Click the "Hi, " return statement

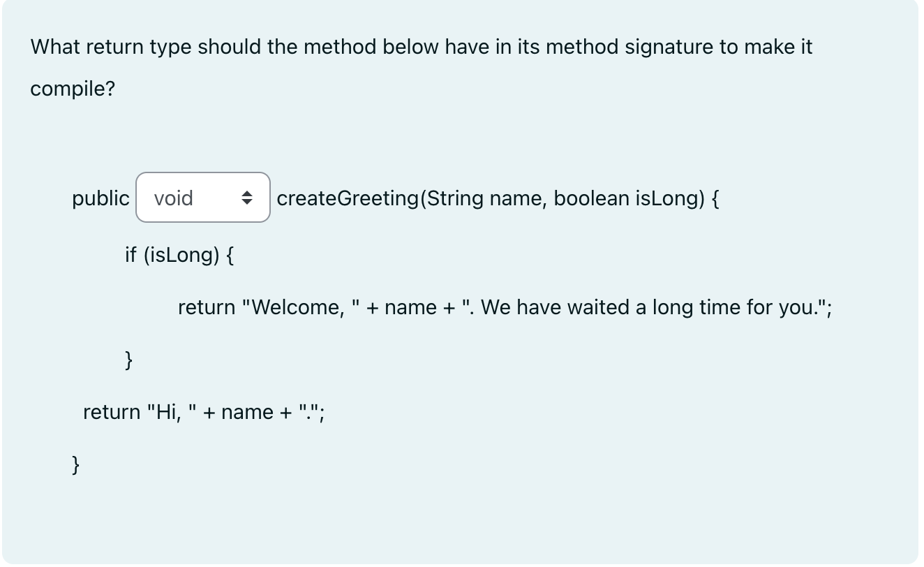click(202, 411)
